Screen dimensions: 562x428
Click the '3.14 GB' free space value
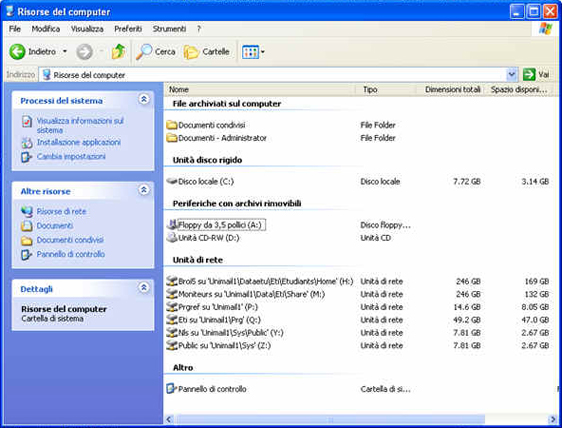click(x=535, y=181)
